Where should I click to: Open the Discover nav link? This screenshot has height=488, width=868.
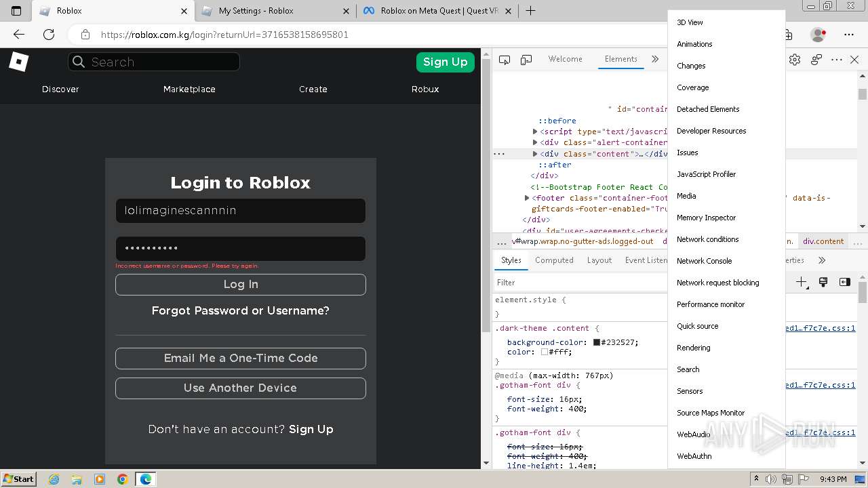coord(60,89)
